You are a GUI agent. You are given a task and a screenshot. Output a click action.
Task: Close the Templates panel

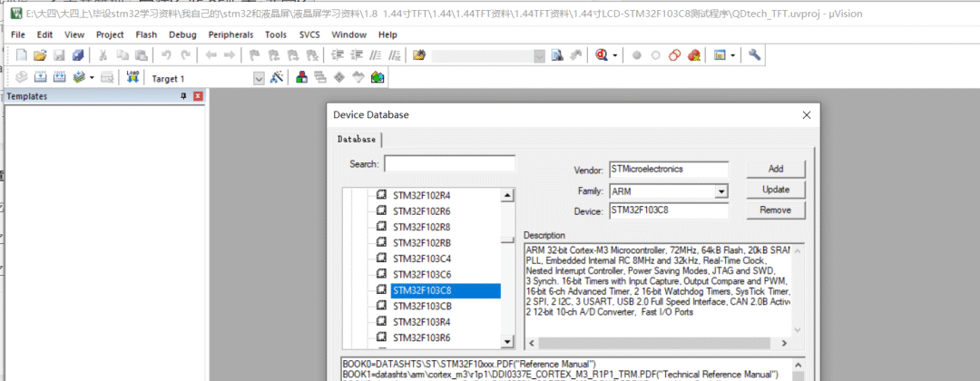[x=198, y=96]
